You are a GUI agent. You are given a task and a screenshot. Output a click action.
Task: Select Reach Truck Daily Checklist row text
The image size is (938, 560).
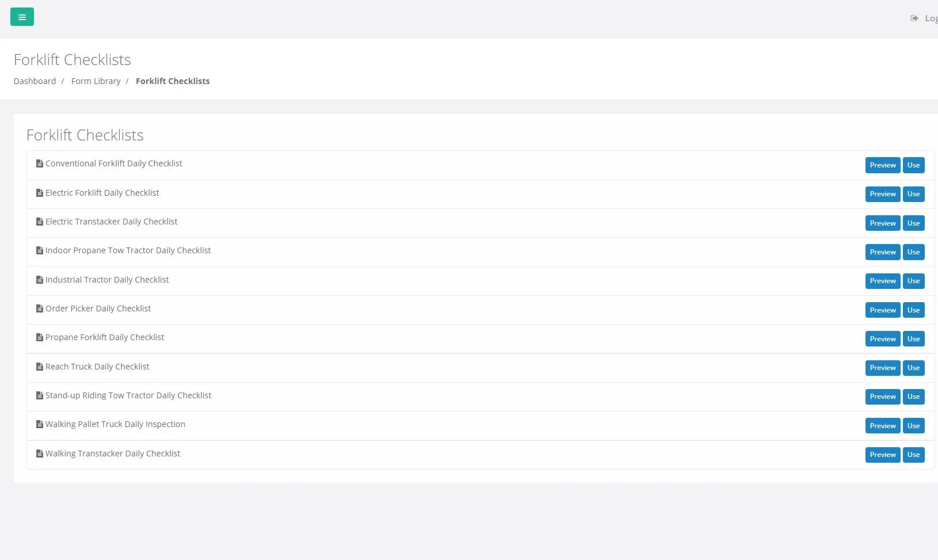click(x=97, y=367)
